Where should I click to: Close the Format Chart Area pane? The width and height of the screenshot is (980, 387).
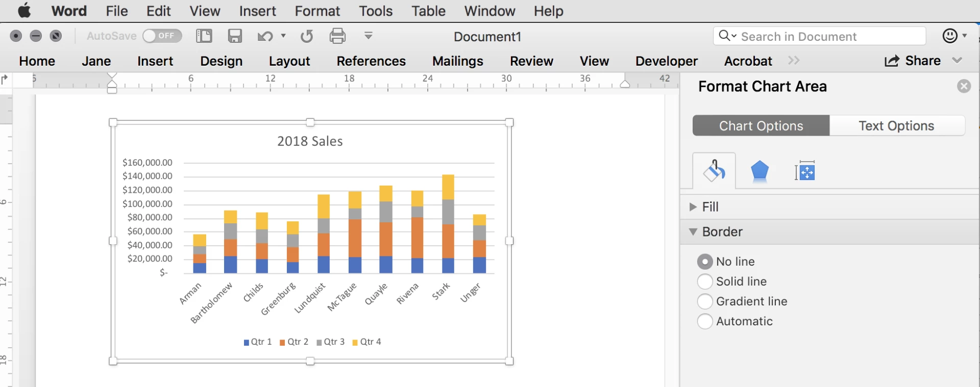964,86
